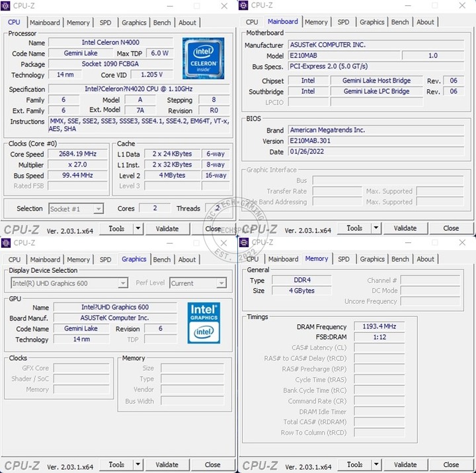Open SPD tab in the CPU window
Screen dimensions: 476x473
(105, 22)
